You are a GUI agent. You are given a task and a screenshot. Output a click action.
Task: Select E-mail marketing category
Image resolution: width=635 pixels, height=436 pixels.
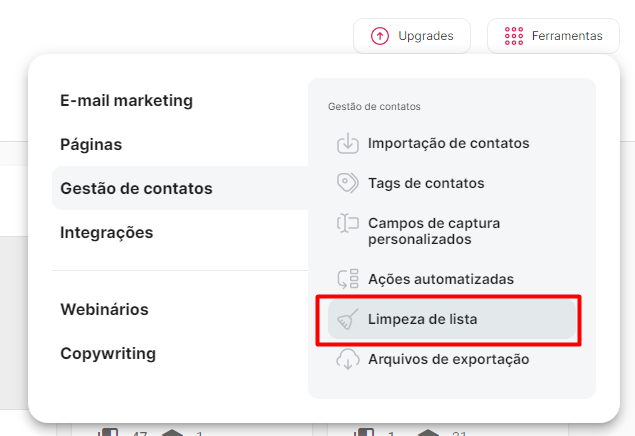pos(126,100)
